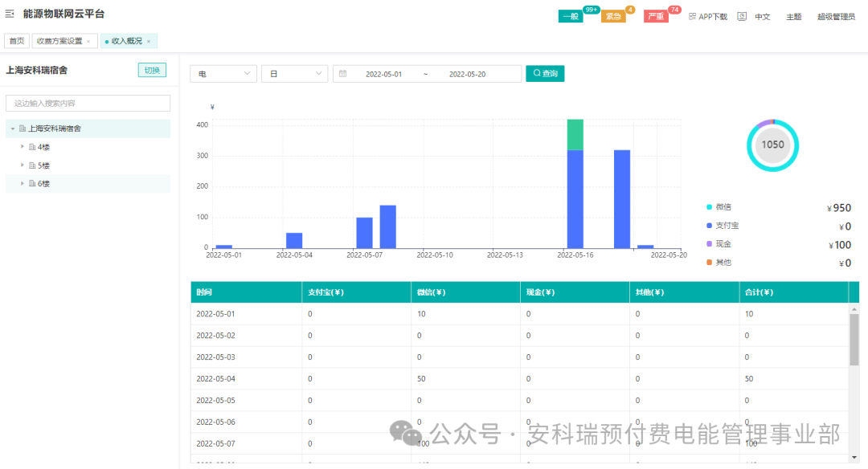Expand the 6楼 tree node arrow
868x469 pixels.
pos(23,183)
